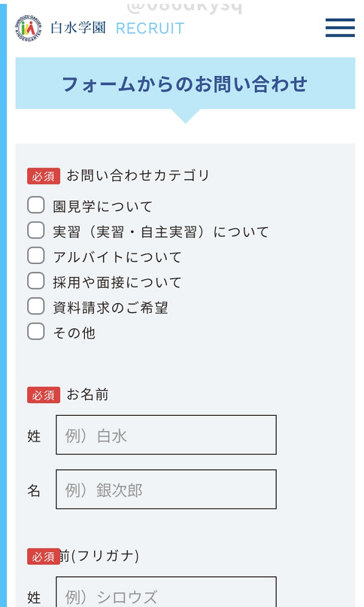Click the 資料請求のご希望 label text
The width and height of the screenshot is (364, 607).
pos(110,308)
